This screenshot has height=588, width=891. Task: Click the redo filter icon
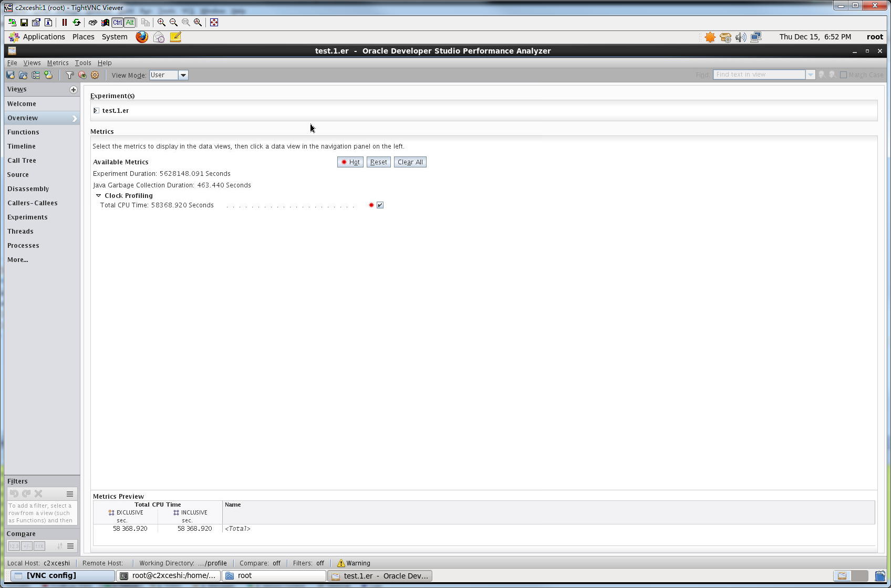[26, 493]
